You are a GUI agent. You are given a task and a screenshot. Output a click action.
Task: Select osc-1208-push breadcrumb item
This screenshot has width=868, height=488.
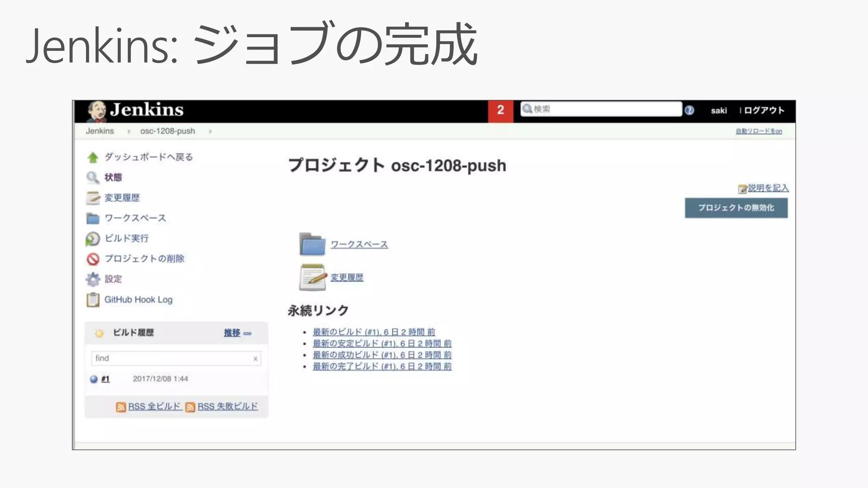[167, 131]
